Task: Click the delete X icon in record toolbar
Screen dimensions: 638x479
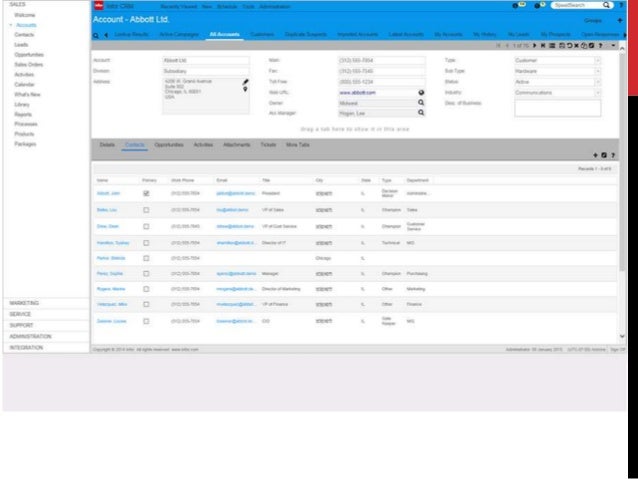Action: tap(576, 46)
